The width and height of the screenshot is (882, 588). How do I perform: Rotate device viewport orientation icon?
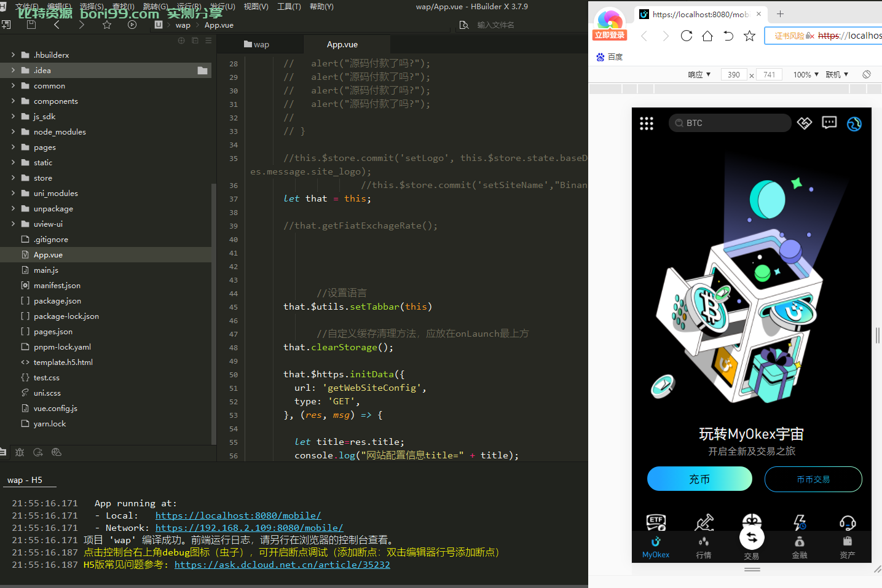point(867,74)
